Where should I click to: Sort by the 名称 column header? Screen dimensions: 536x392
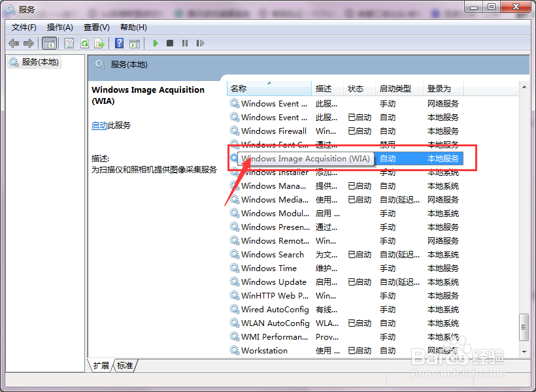[269, 88]
